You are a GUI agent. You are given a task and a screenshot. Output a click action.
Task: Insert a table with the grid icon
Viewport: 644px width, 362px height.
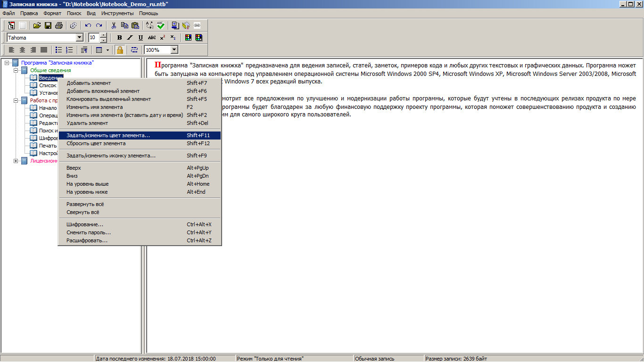click(99, 50)
